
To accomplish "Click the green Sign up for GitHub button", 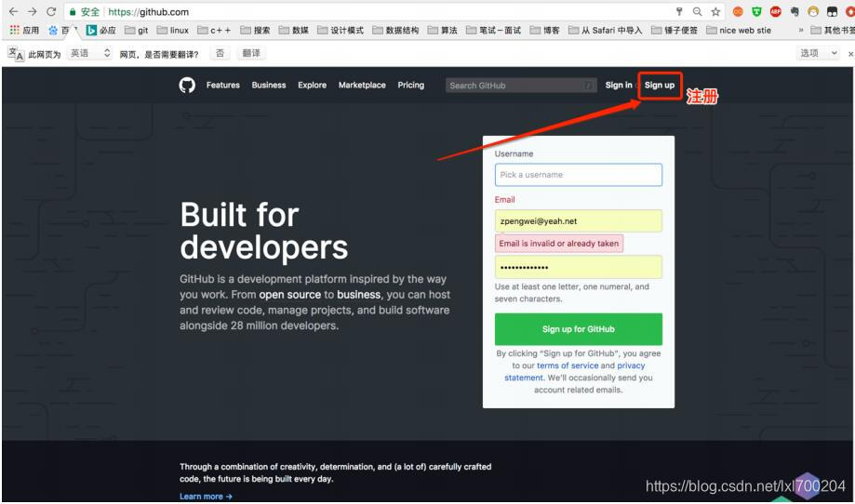I will (578, 329).
